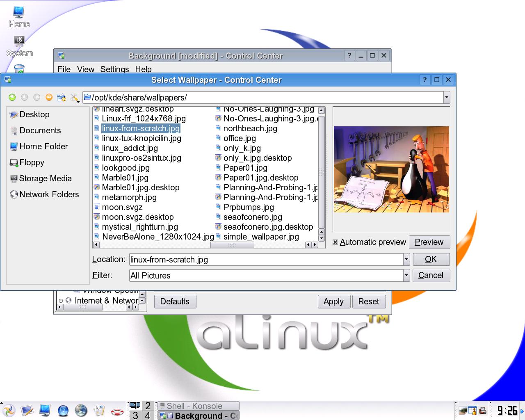
Task: Select file metamorph.jpg
Action: (x=129, y=197)
